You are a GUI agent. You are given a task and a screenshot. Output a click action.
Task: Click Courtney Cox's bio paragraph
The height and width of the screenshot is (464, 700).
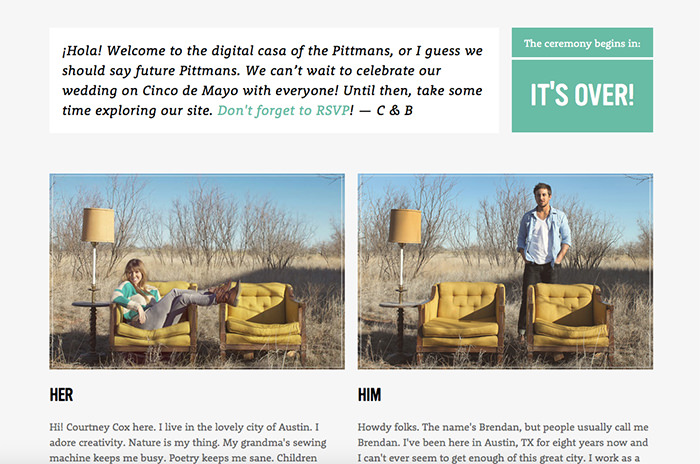click(x=188, y=443)
